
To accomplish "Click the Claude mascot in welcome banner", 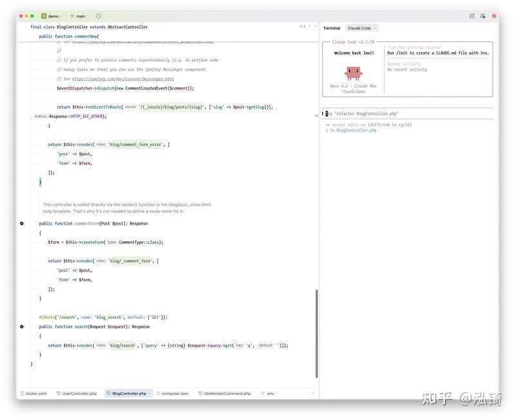I will coord(353,73).
